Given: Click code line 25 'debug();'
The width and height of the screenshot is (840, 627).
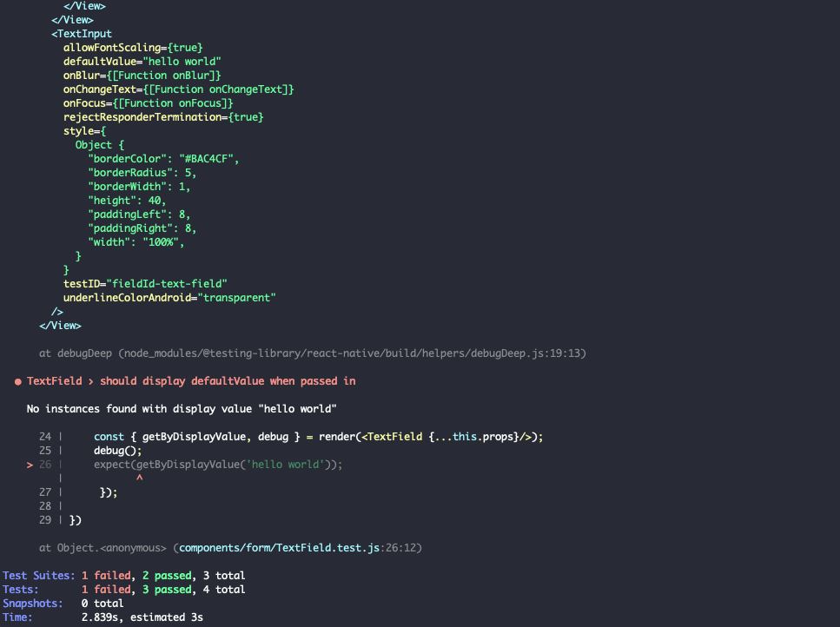Looking at the screenshot, I should (118, 451).
